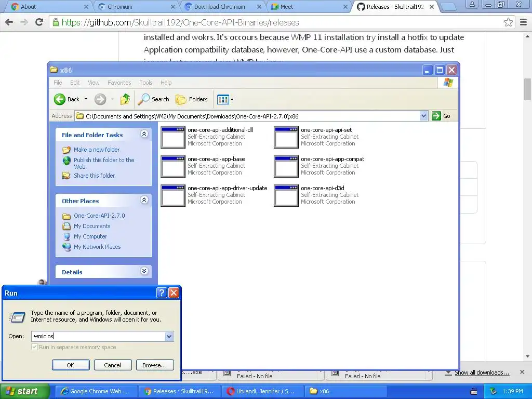Switch to Releases Skulltrail19 taskbar item
The height and width of the screenshot is (399, 532).
(x=179, y=391)
